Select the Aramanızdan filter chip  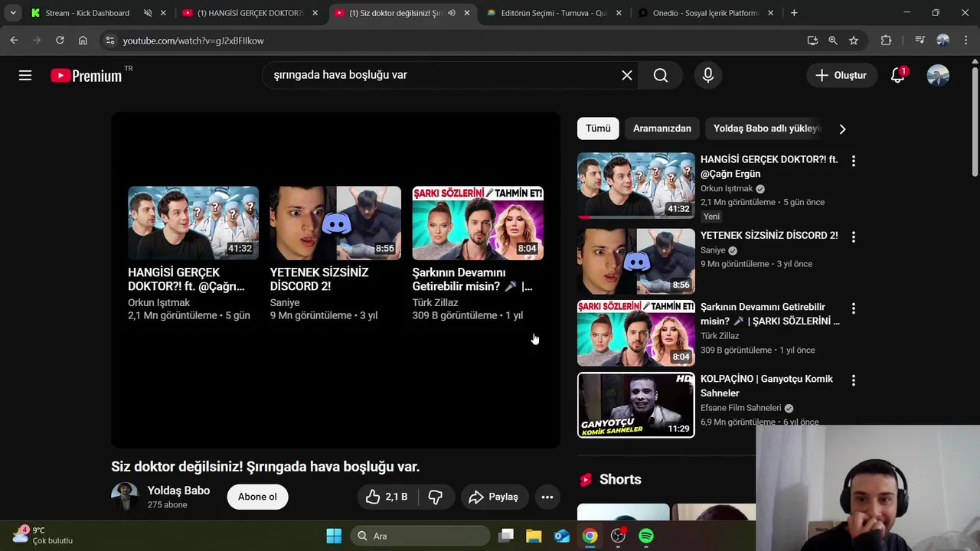pyautogui.click(x=662, y=129)
